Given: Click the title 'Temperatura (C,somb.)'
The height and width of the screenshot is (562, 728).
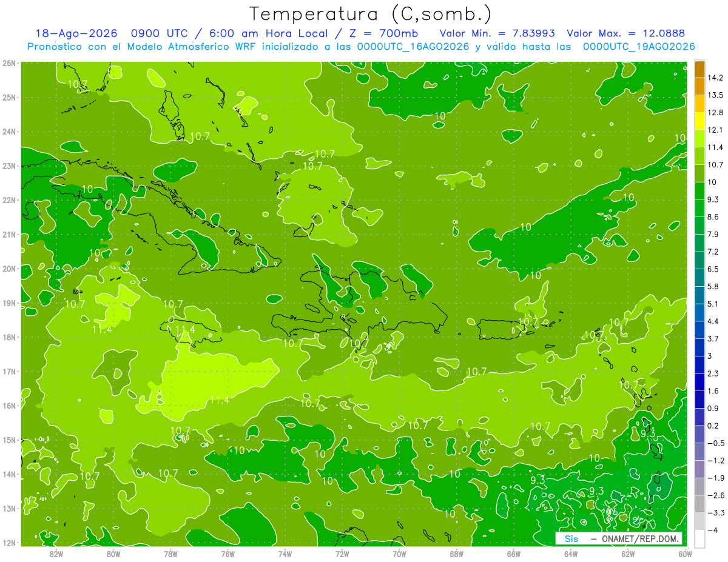Looking at the screenshot, I should click(x=370, y=14).
